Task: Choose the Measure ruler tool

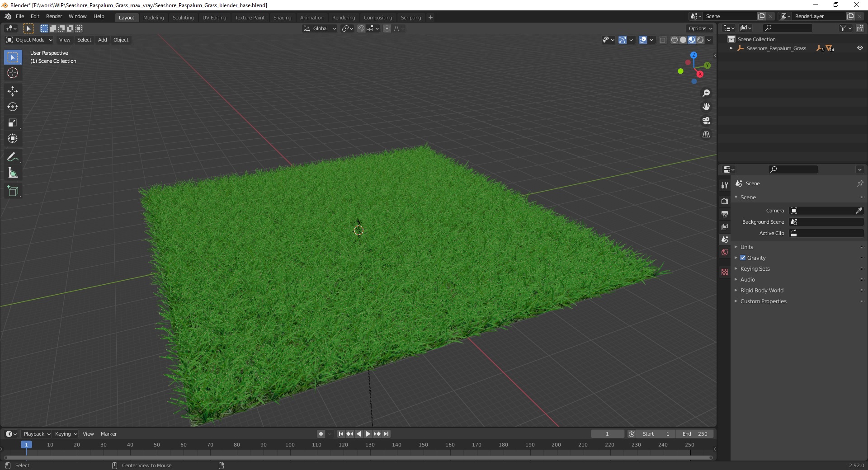Action: coord(13,173)
